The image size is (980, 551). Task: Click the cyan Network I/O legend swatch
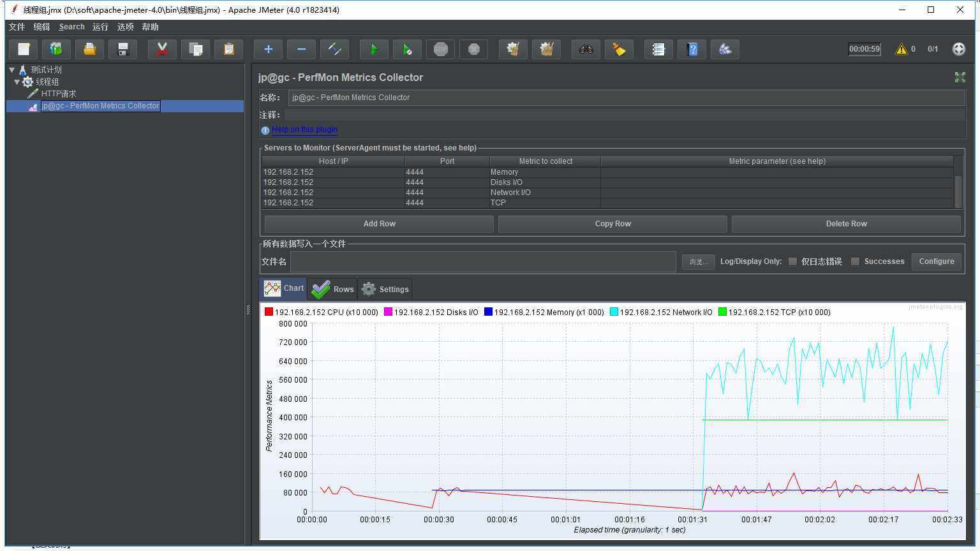614,312
